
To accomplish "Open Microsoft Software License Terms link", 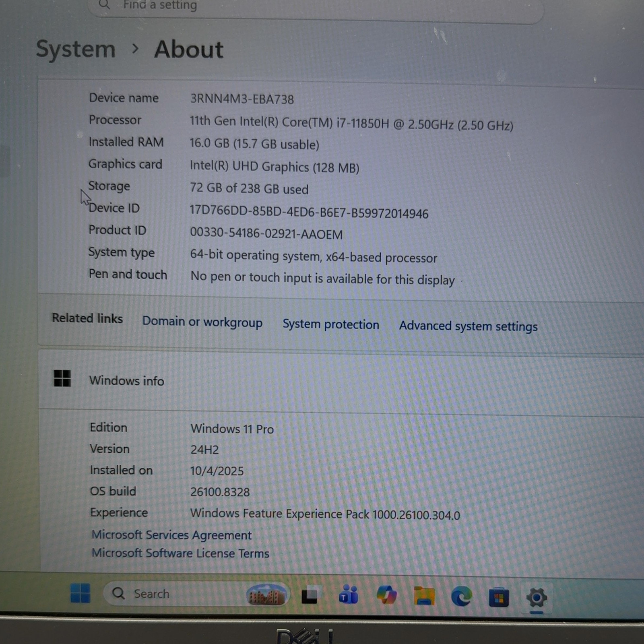I will 180,553.
